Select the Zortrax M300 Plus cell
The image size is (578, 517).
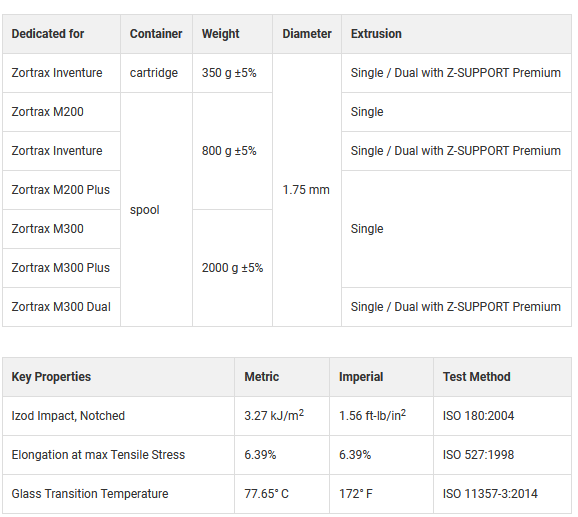[x=61, y=268]
